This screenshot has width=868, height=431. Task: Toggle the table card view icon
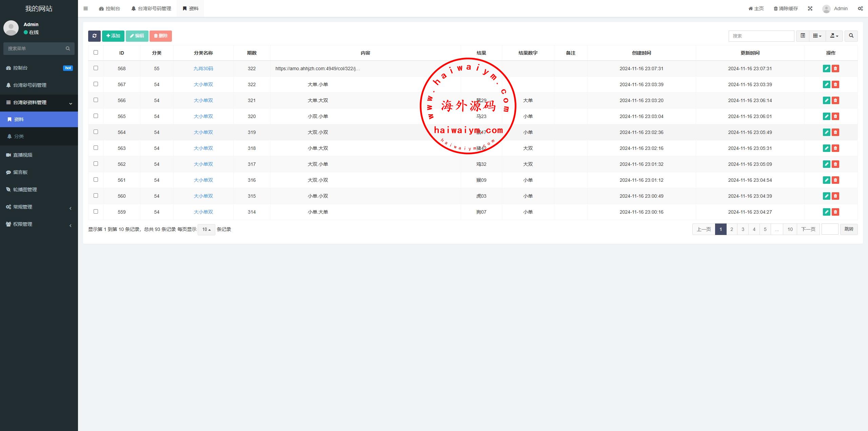pyautogui.click(x=803, y=36)
